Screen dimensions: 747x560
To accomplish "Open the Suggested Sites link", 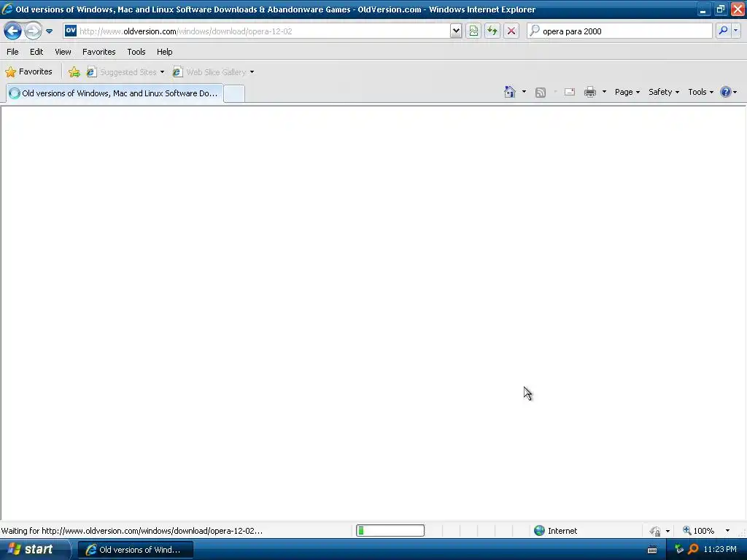I will tap(122, 72).
